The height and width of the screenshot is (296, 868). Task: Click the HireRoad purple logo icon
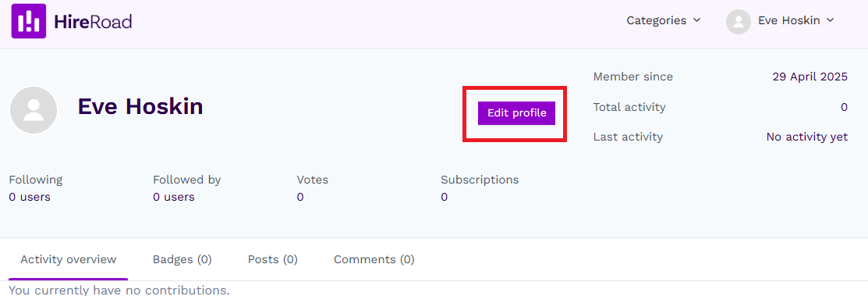point(28,21)
